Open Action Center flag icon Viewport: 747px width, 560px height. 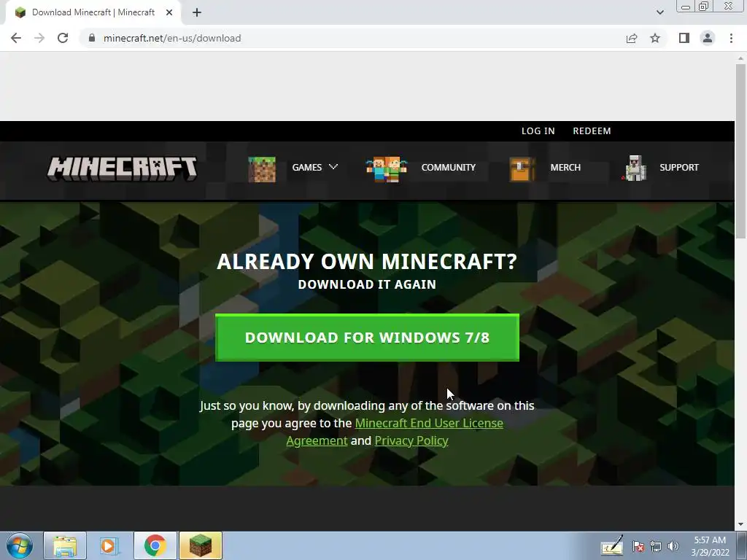(x=638, y=546)
